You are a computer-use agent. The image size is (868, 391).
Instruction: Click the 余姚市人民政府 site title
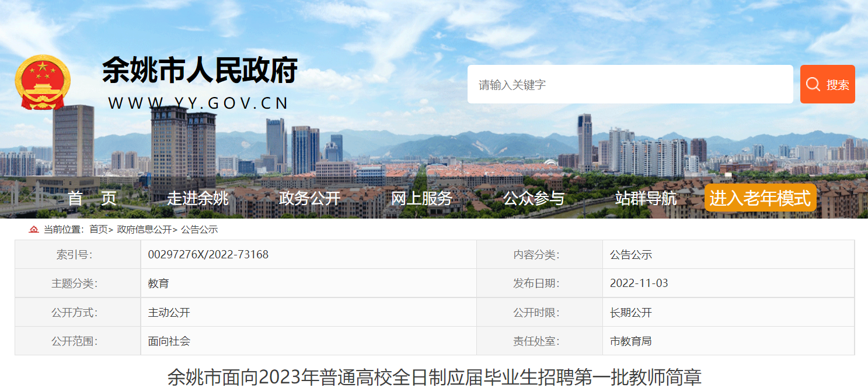pos(200,71)
